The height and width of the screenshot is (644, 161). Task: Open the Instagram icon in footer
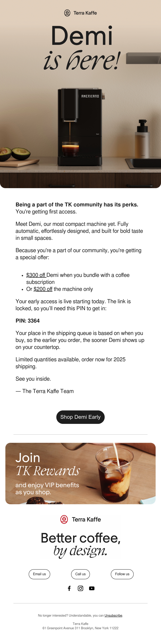coord(80,588)
